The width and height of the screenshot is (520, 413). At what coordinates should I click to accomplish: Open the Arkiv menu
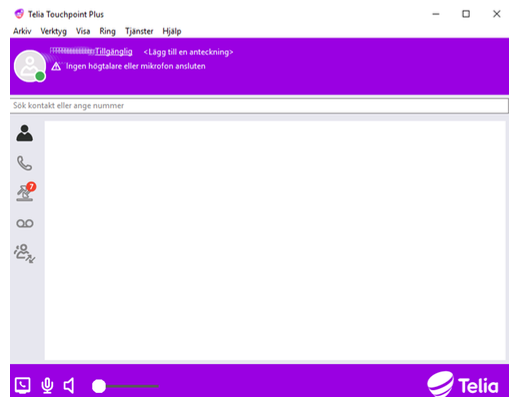pyautogui.click(x=22, y=31)
